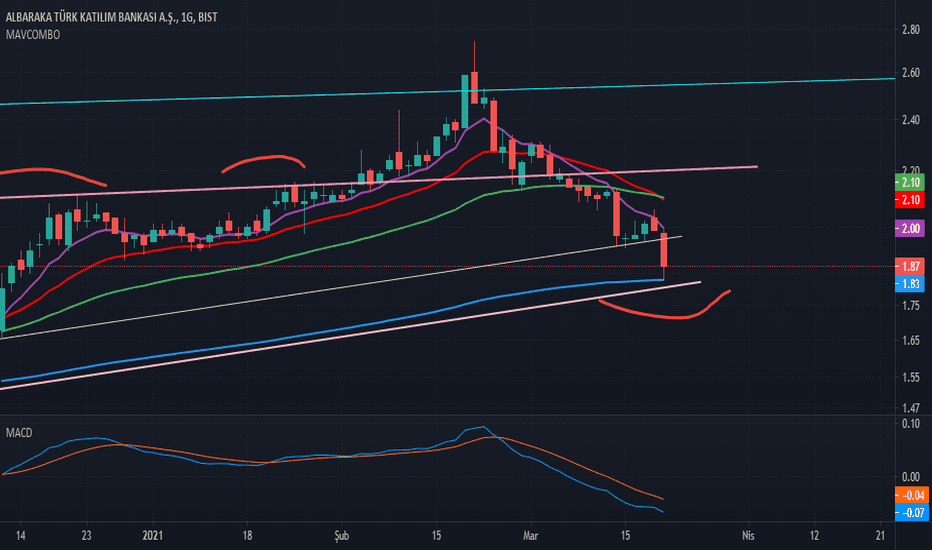Click the ALBARAKA TÜRK KATILIM BANKASI chart title
The image size is (932, 550).
pyautogui.click(x=111, y=17)
